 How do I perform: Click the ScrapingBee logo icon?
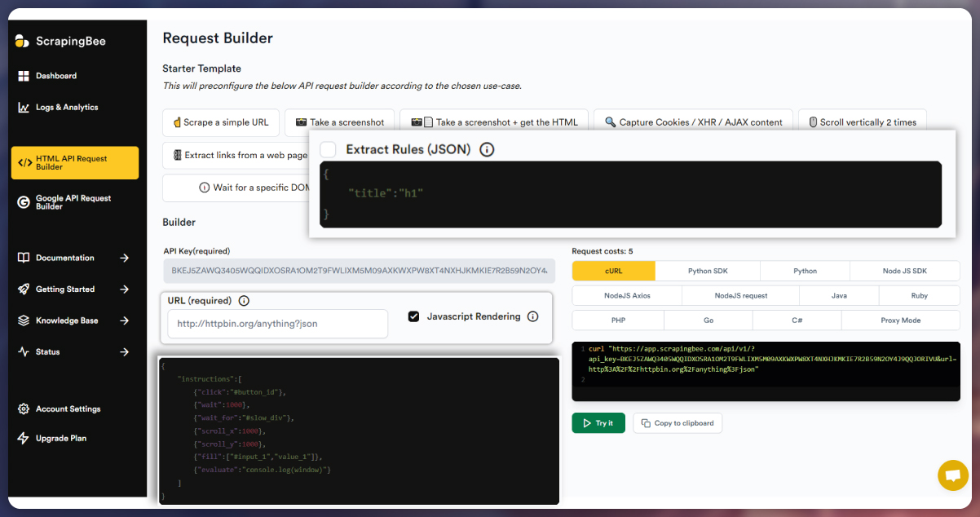click(24, 41)
